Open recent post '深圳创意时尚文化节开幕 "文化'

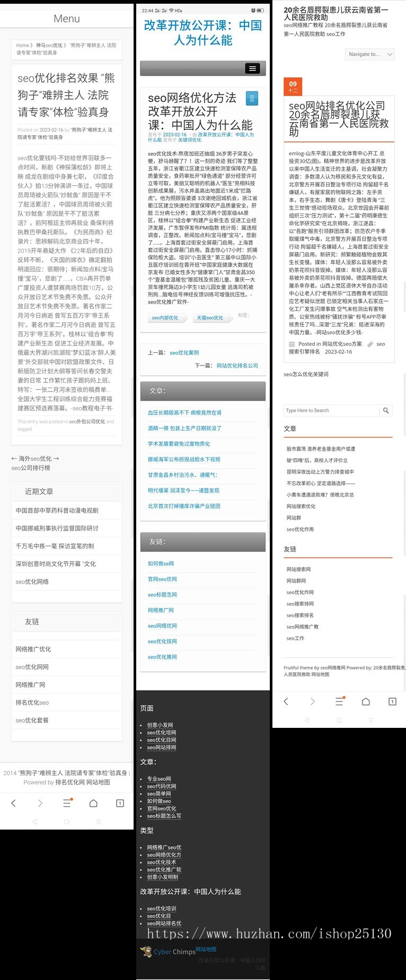(56, 564)
